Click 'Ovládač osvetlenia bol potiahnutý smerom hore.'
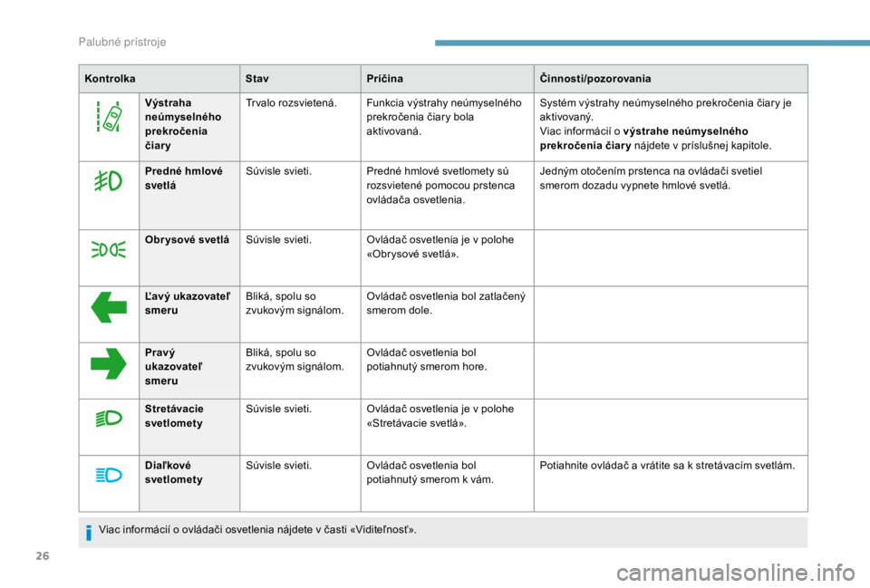870x588 pixels. click(x=427, y=360)
